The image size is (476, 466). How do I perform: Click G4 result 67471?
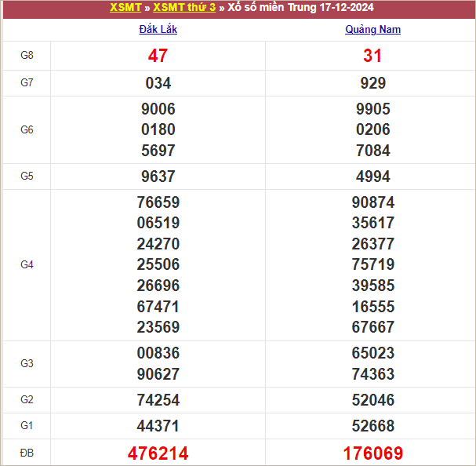[x=158, y=306]
